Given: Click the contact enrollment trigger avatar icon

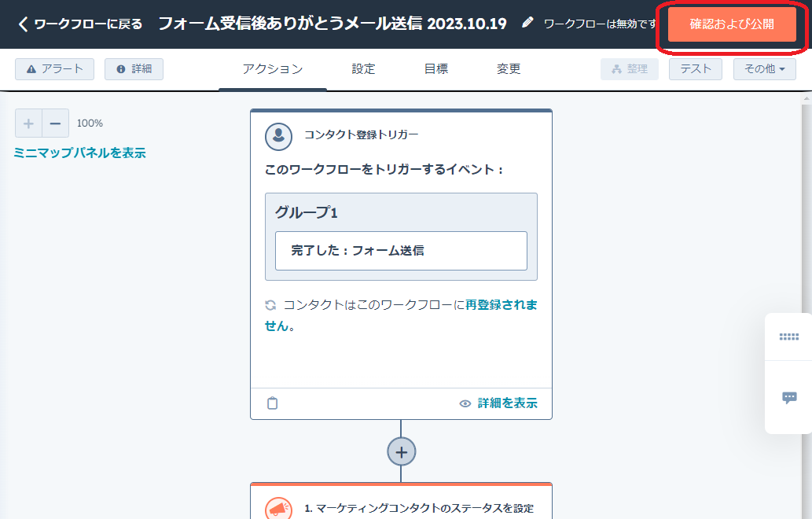Looking at the screenshot, I should (x=278, y=136).
